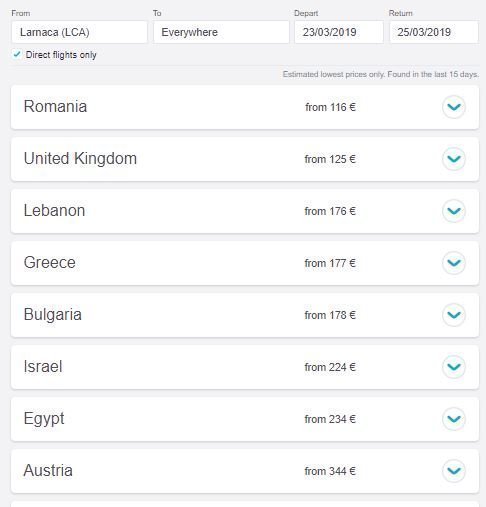This screenshot has height=507, width=486.
Task: Expand the Romania destination chevron
Action: coord(454,107)
